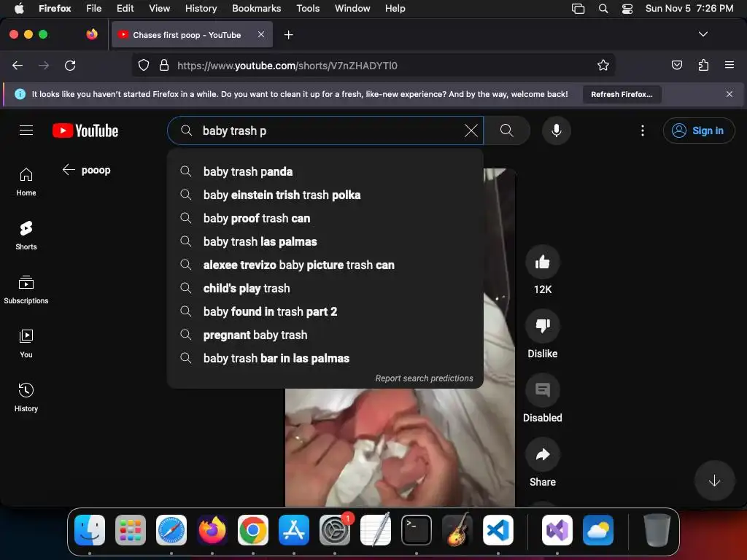Reload the page in Firefox

pyautogui.click(x=70, y=65)
